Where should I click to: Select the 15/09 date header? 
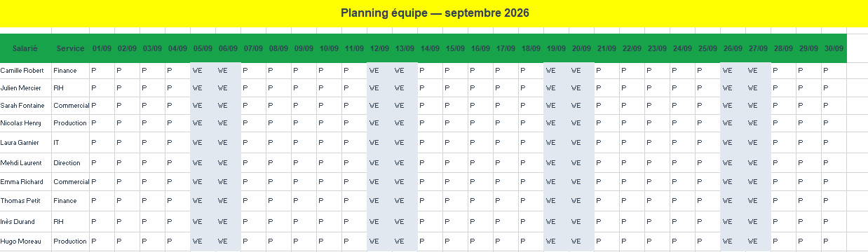(455, 48)
